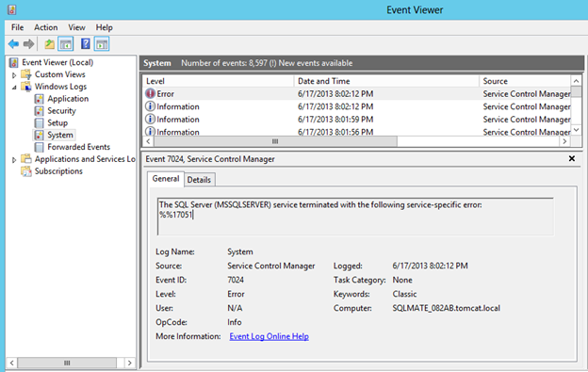Switch to the General tab
Viewport: 588px width, 372px height.
166,179
